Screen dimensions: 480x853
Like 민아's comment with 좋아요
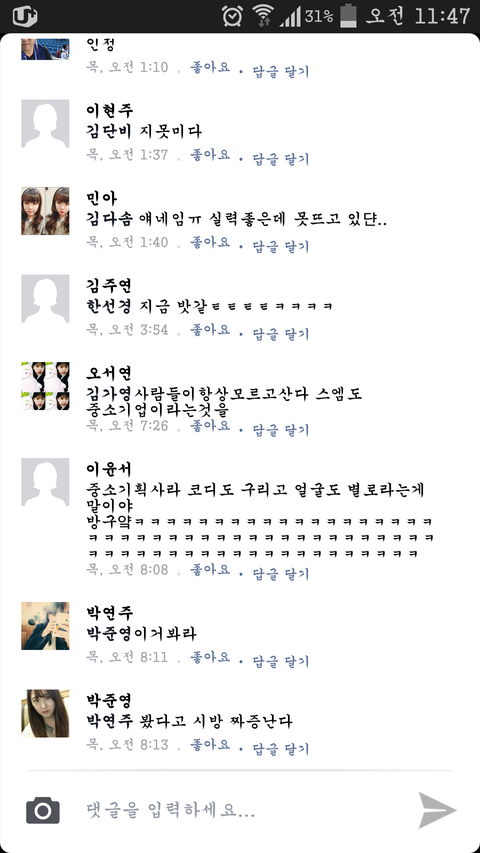click(x=210, y=243)
